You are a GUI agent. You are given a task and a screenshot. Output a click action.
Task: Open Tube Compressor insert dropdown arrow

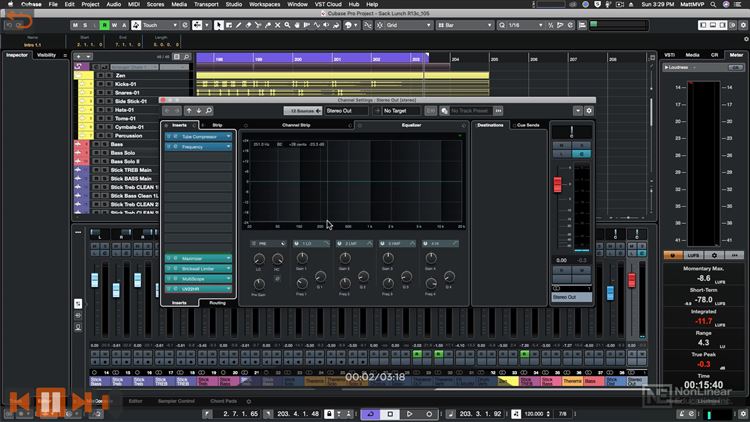point(229,137)
